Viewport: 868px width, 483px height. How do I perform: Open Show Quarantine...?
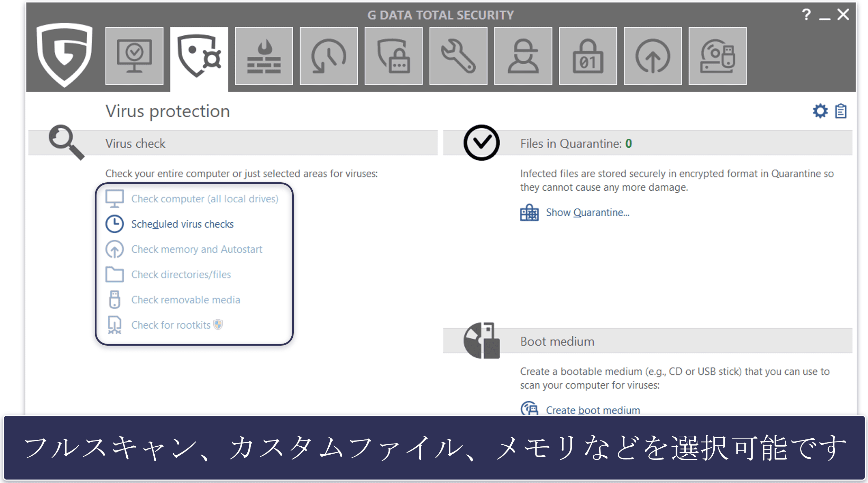(x=587, y=212)
